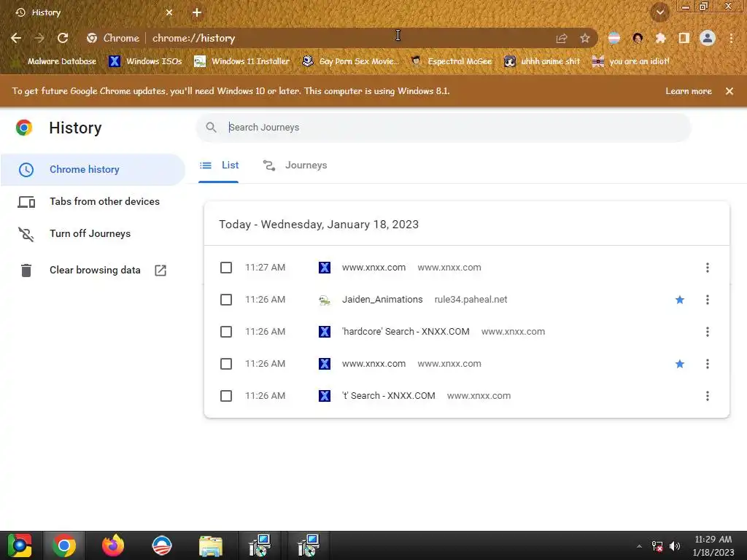Switch to the Journeys tab
This screenshot has height=560, width=747.
[295, 166]
